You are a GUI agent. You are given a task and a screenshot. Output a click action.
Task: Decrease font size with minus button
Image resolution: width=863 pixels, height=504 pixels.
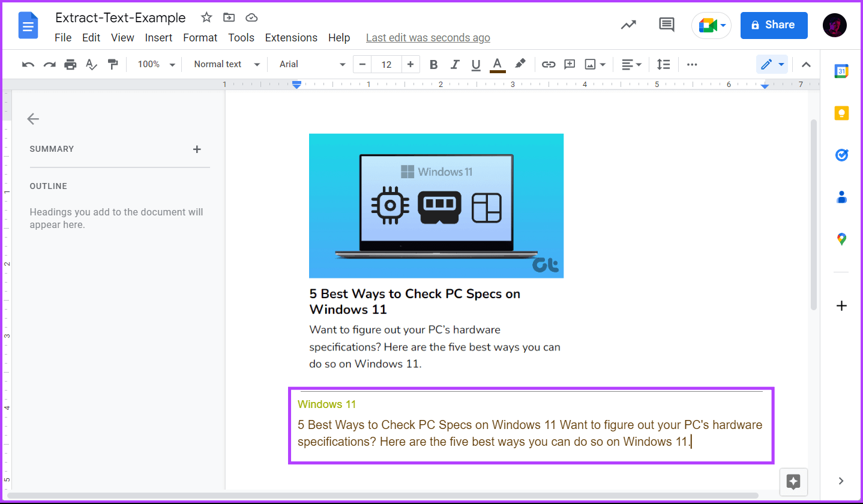[362, 65]
